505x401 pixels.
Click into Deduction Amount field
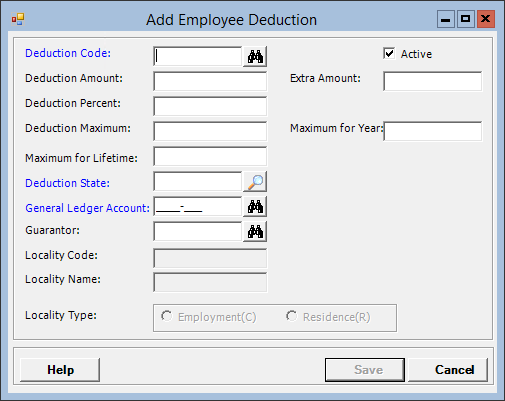[210, 81]
